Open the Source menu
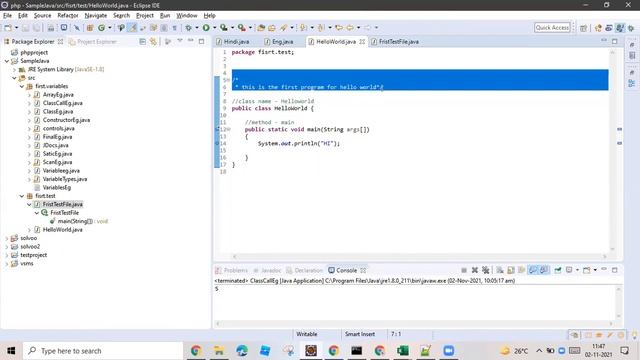Screen dimensions: 640x360 click(x=42, y=16)
